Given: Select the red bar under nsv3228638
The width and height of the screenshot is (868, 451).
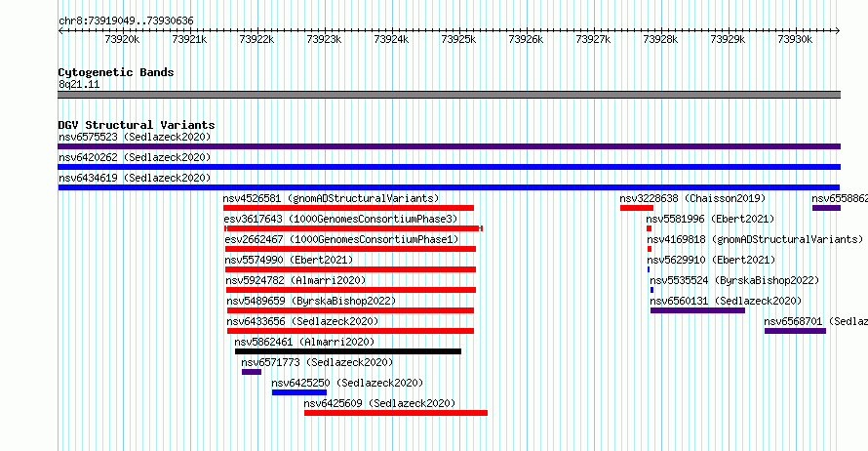Looking at the screenshot, I should (x=637, y=208).
